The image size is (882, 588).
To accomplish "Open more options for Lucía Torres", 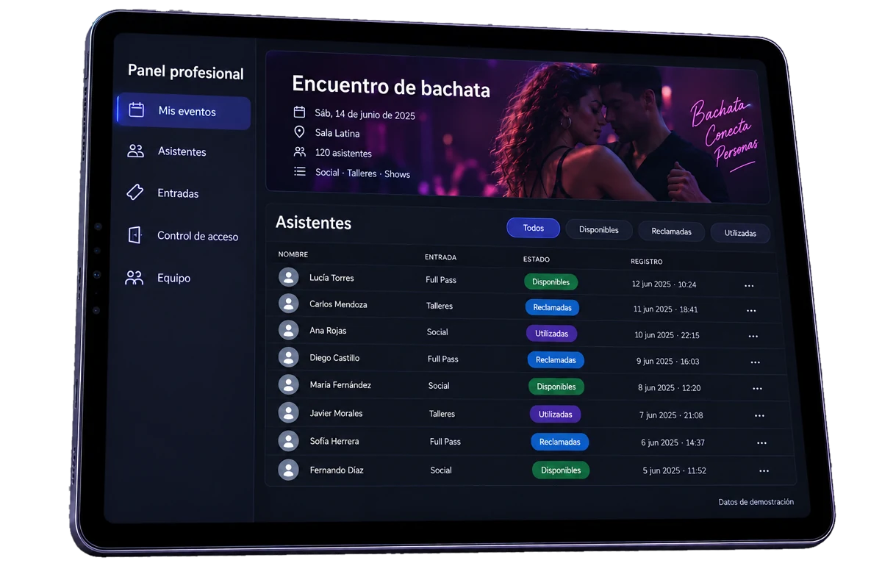I will point(749,286).
